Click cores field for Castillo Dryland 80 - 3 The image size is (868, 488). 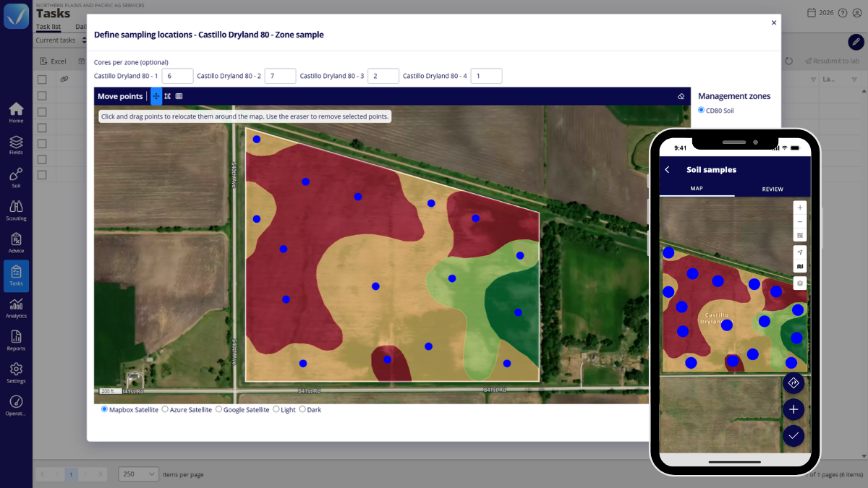tap(383, 76)
